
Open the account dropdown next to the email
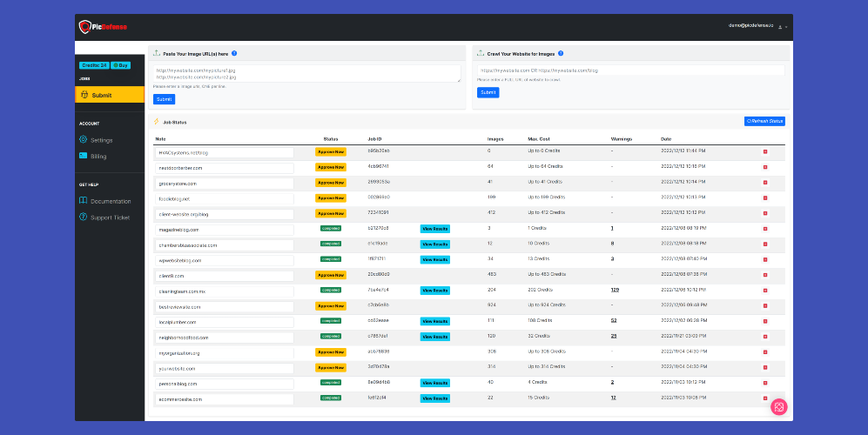(x=783, y=27)
